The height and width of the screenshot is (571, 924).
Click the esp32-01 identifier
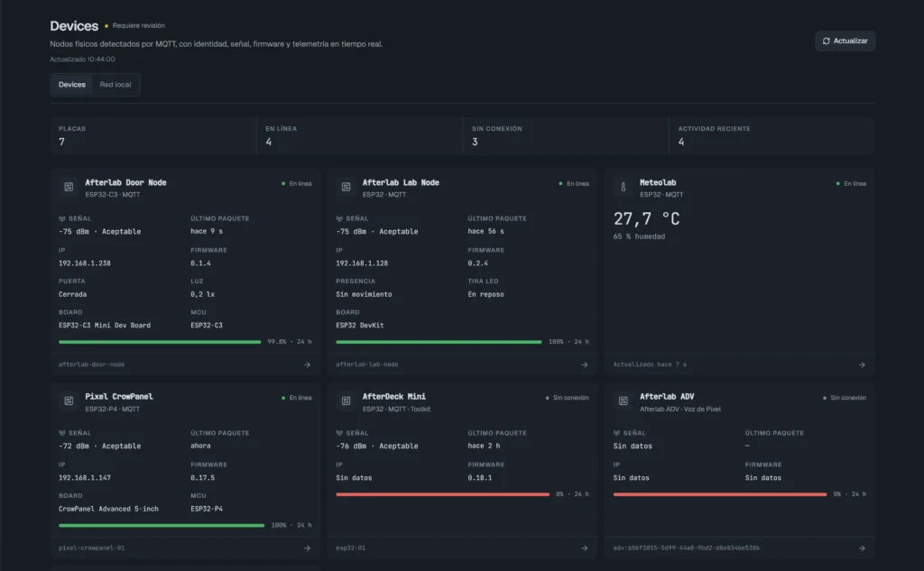351,548
